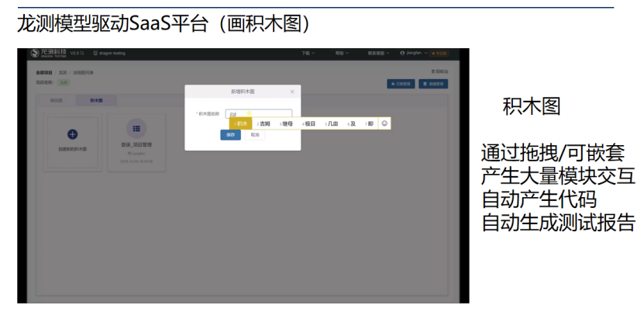Click the plus icon to create 积木图
Image resolution: width=644 pixels, height=312 pixels.
pos(72,134)
